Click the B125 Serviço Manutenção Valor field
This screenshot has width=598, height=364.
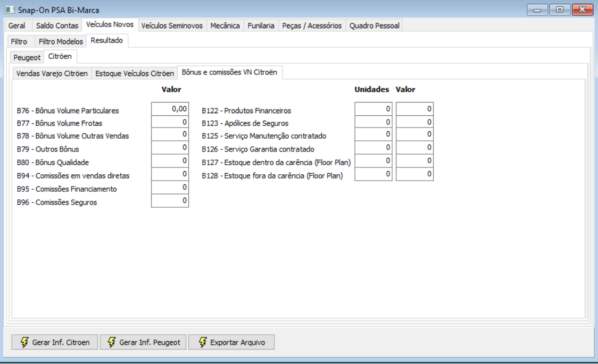pos(414,134)
